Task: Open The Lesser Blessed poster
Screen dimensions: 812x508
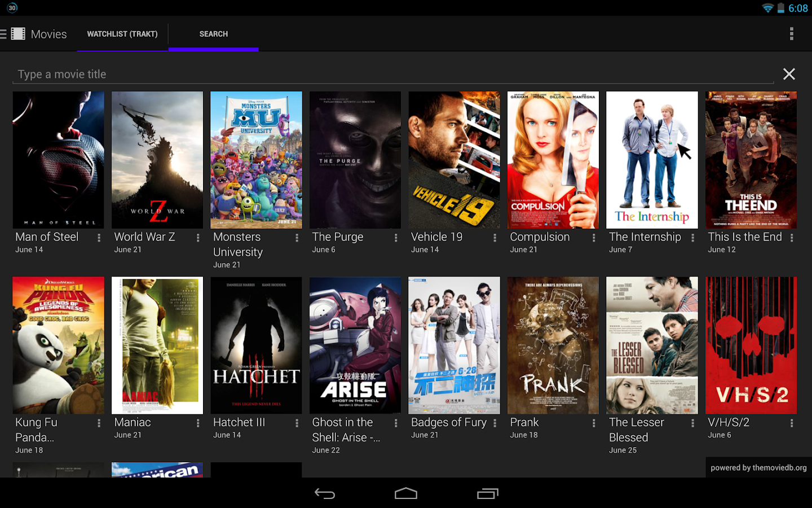Action: (652, 345)
